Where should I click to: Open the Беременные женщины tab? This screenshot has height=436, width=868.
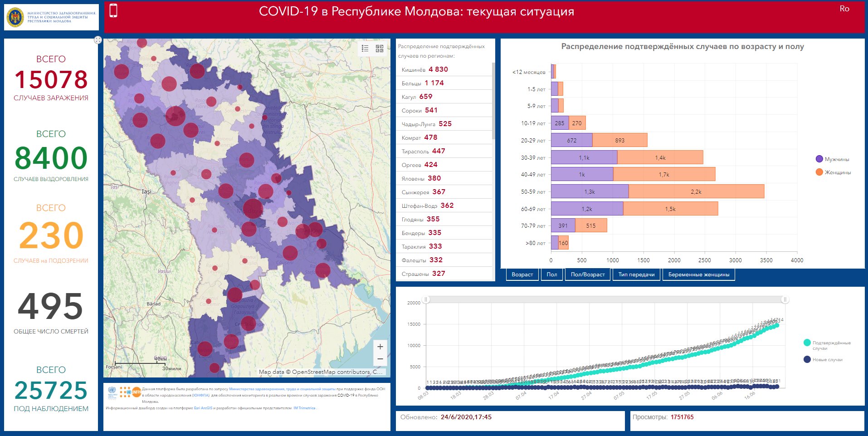pos(698,274)
